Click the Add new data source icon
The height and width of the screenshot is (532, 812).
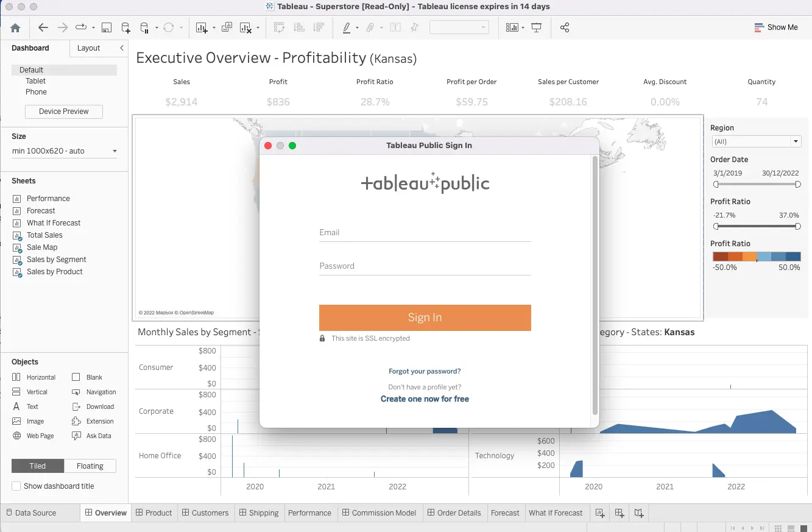click(x=125, y=27)
